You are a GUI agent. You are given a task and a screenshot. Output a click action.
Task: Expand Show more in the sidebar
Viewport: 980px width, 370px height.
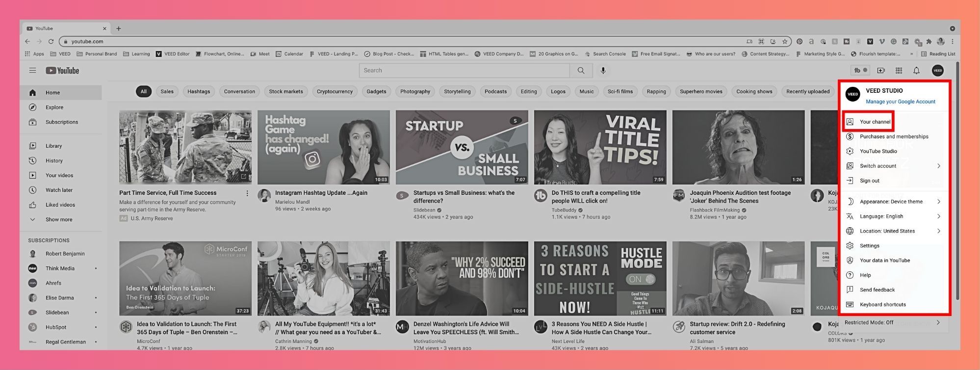(61, 219)
